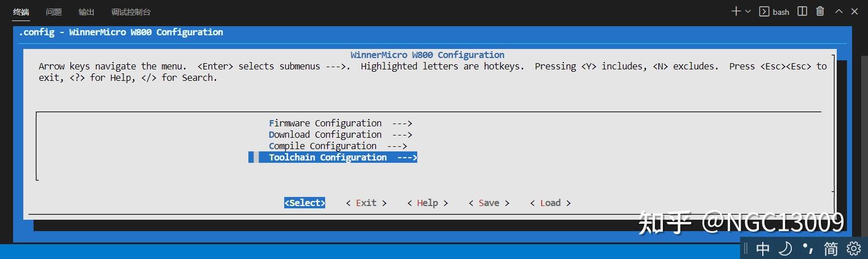This screenshot has width=868, height=259.
Task: Open the Download Configuration submenu
Action: click(340, 134)
